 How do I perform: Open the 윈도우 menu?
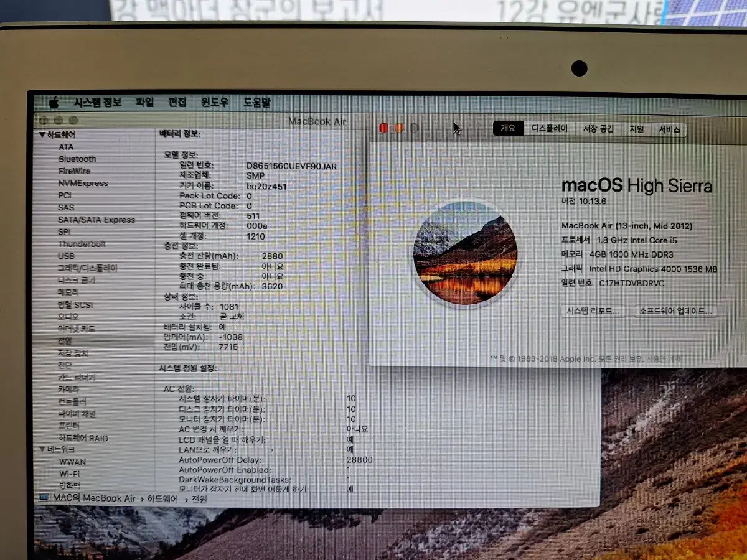[x=215, y=103]
